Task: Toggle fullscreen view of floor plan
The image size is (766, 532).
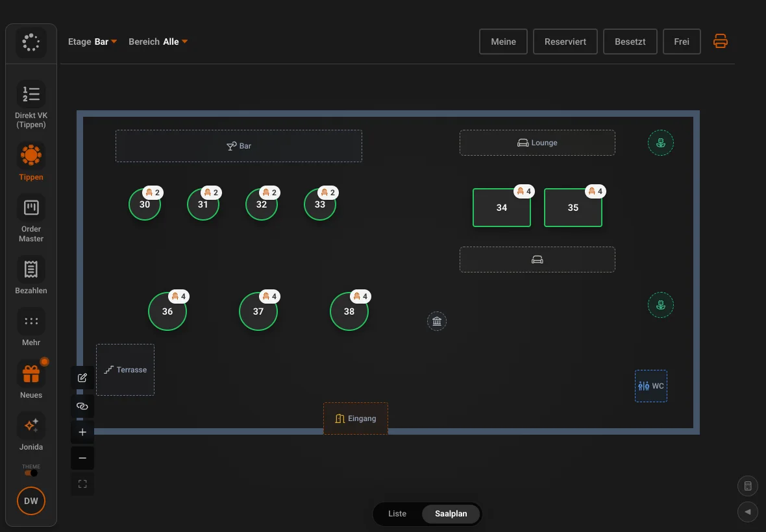Action: tap(82, 484)
